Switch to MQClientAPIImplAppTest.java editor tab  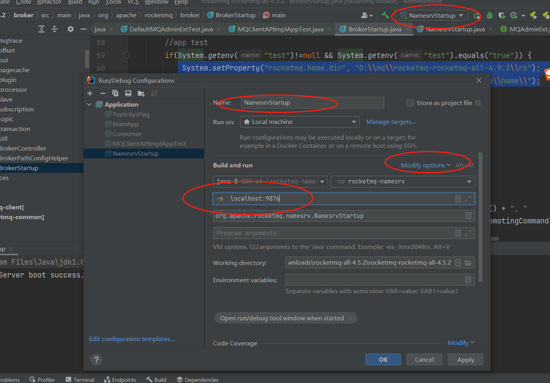276,29
